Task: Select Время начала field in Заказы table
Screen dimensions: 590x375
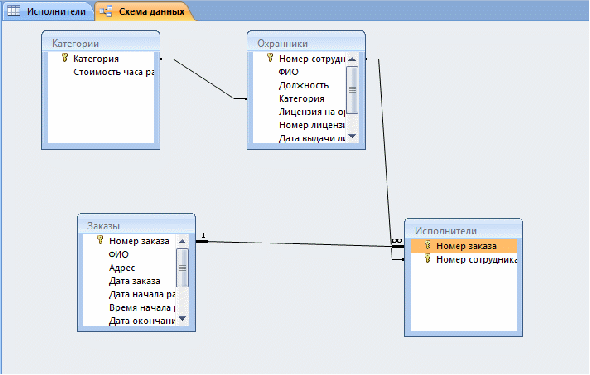Action: point(141,308)
